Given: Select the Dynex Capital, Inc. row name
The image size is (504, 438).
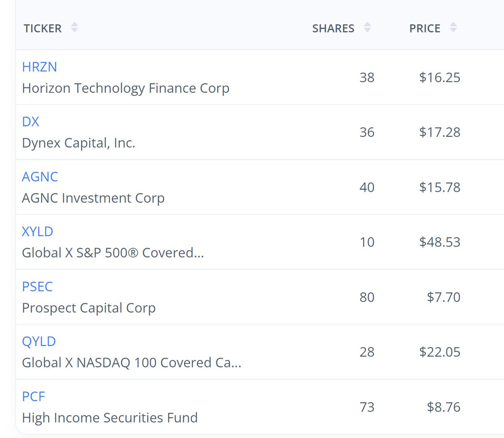Looking at the screenshot, I should [x=79, y=143].
